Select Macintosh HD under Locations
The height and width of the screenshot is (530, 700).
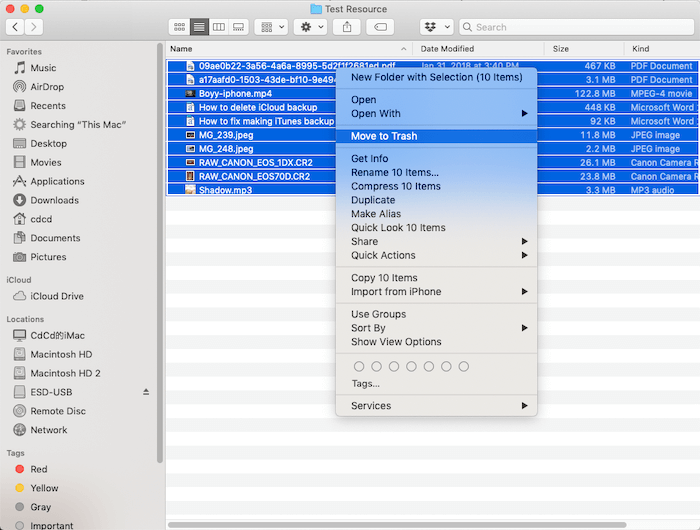click(x=53, y=355)
